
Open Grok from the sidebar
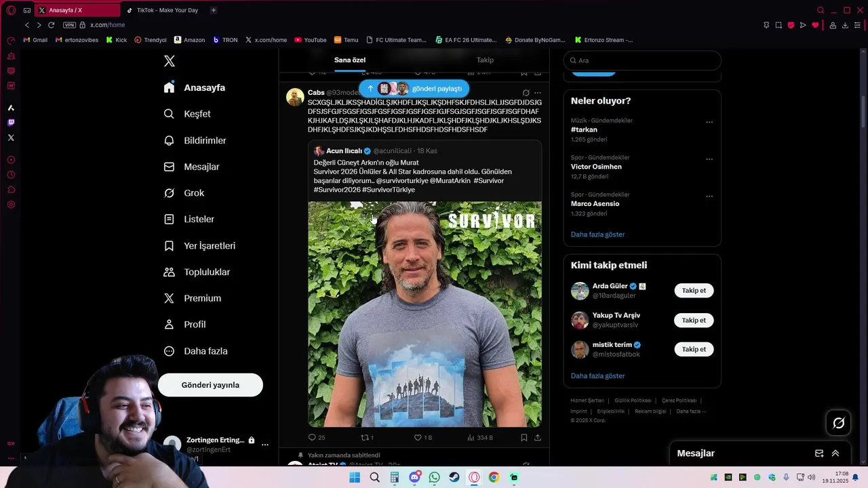pos(184,193)
